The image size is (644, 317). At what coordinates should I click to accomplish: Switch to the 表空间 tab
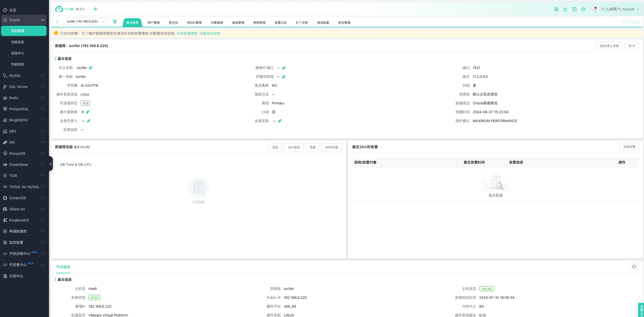point(173,23)
